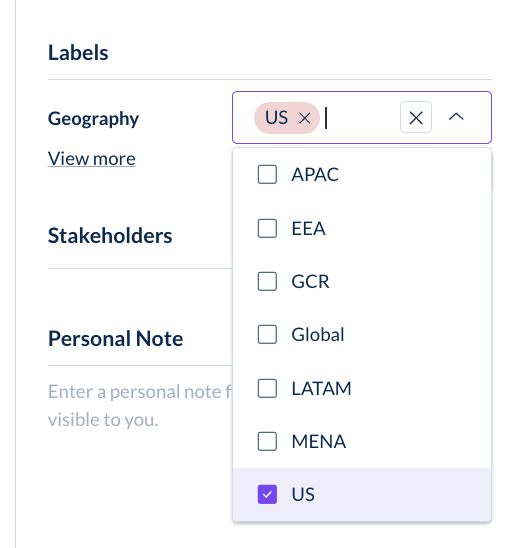Viewport: 518px width, 548px height.
Task: Uncheck the US checkbox
Action: tap(267, 495)
